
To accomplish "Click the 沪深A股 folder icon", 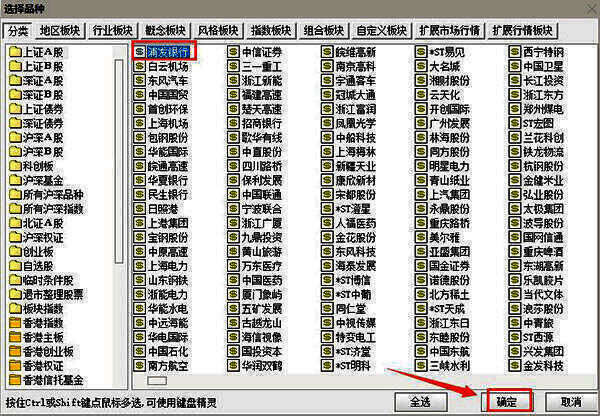I will [x=15, y=137].
